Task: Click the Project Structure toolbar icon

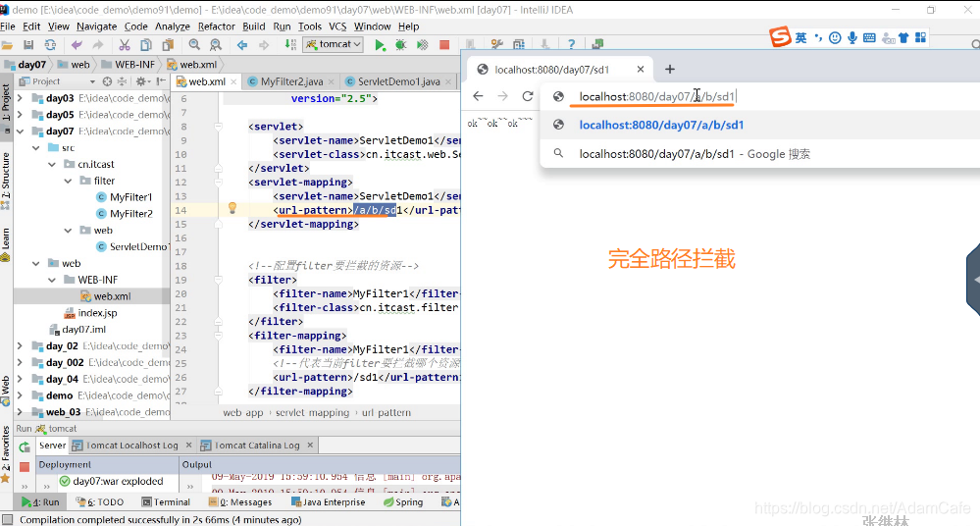Action: tap(519, 45)
